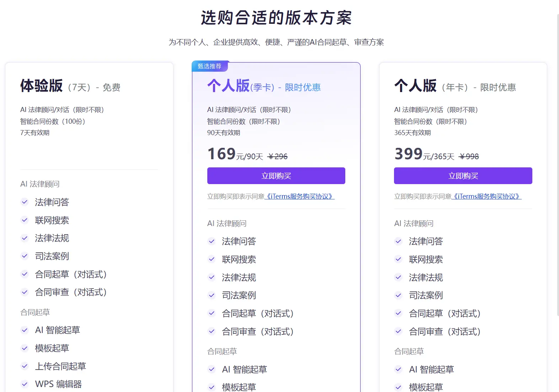Screen dimensions: 559x392
Task: Click the 甄选推荐 badge on 季卡 card
Action: click(x=209, y=66)
